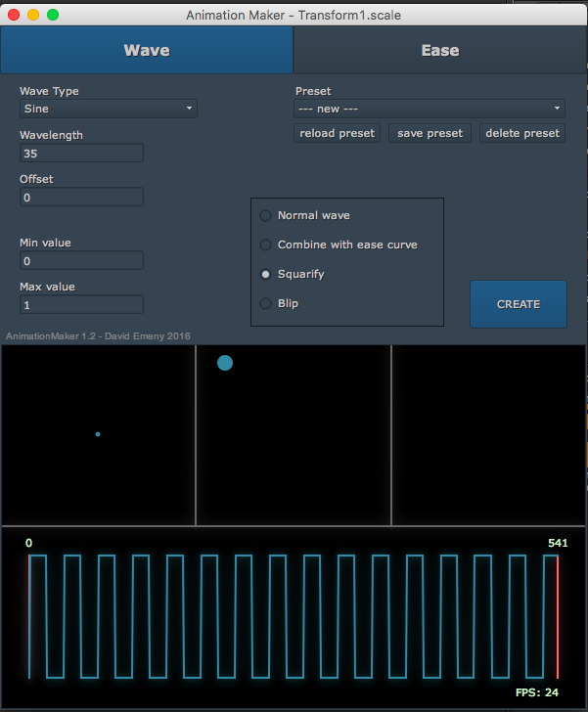Image resolution: width=588 pixels, height=712 pixels.
Task: Switch to the Wave tab
Action: pos(147,50)
